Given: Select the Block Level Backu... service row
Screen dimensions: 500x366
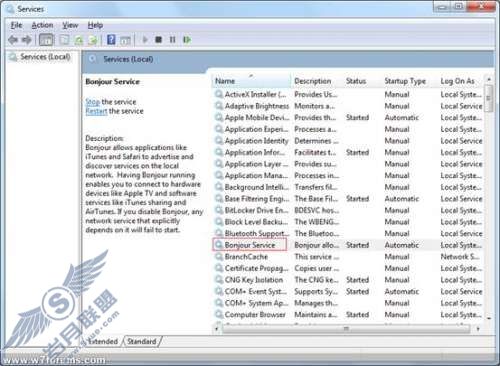Looking at the screenshot, I should click(x=348, y=222).
